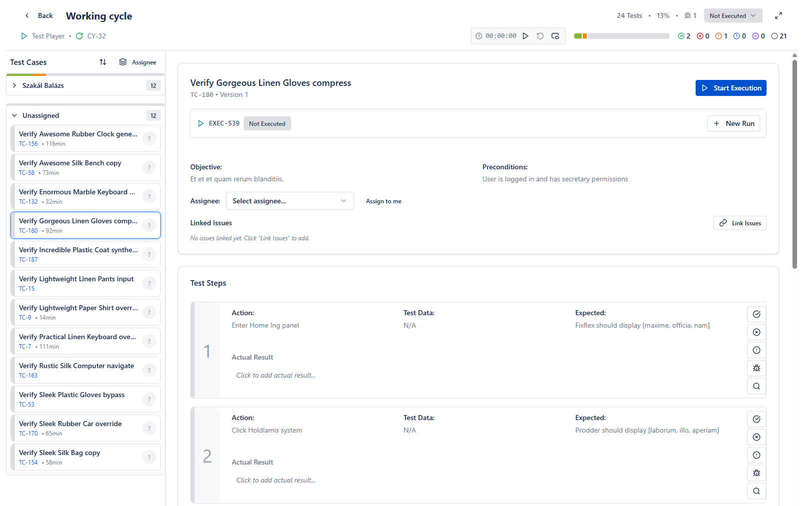Open the Select assignee dropdown

point(290,201)
